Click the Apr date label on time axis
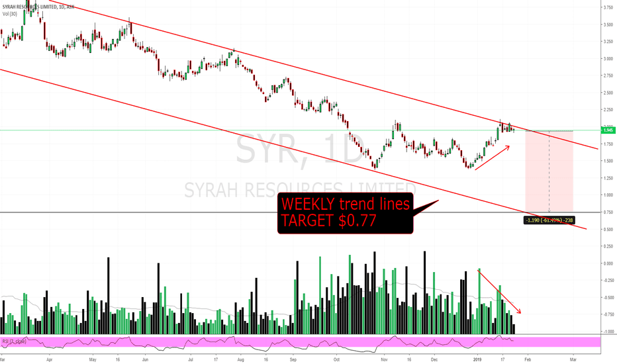This screenshot has width=617, height=364. tap(50, 359)
